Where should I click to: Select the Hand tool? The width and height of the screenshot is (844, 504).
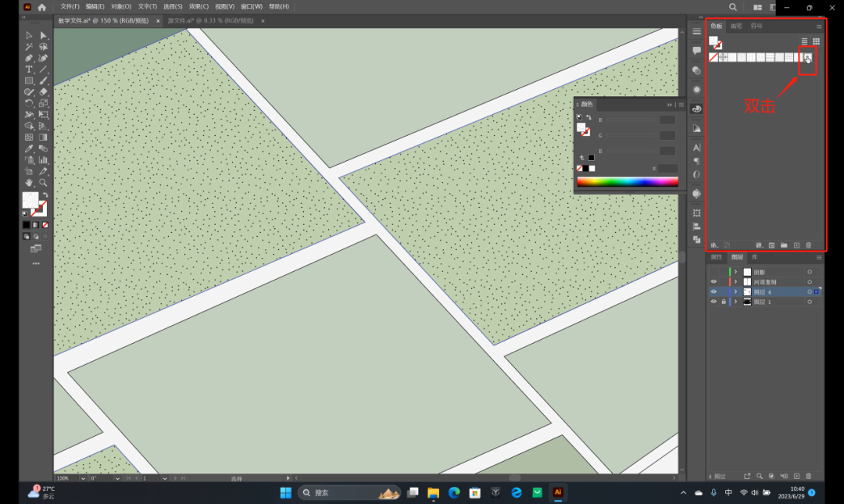[x=29, y=183]
